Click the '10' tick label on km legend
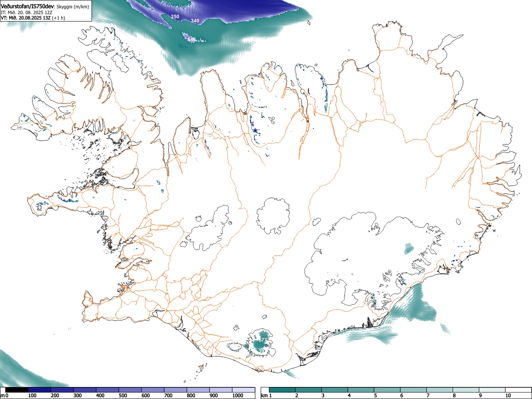 [x=508, y=396]
